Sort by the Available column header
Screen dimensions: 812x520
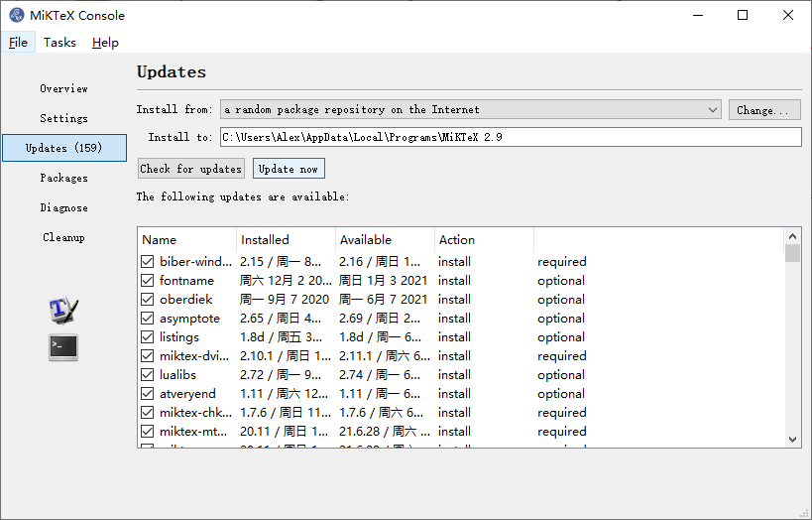(x=385, y=239)
